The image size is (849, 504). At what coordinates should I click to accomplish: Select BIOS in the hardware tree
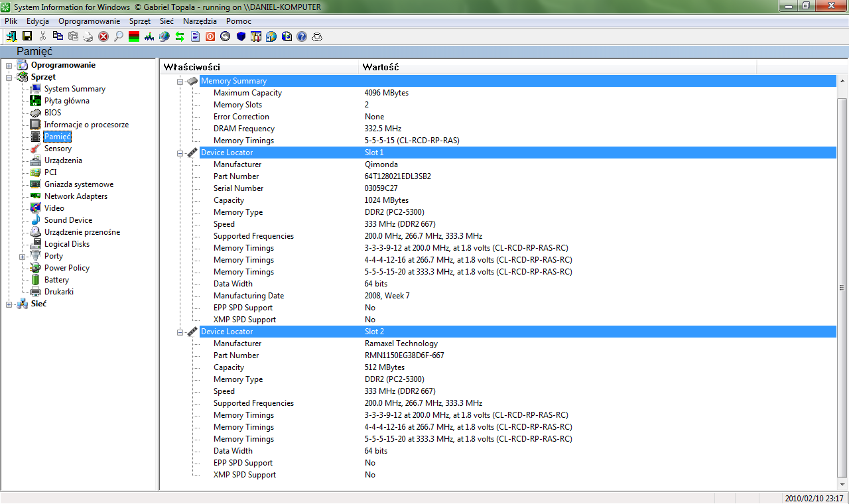(x=52, y=113)
